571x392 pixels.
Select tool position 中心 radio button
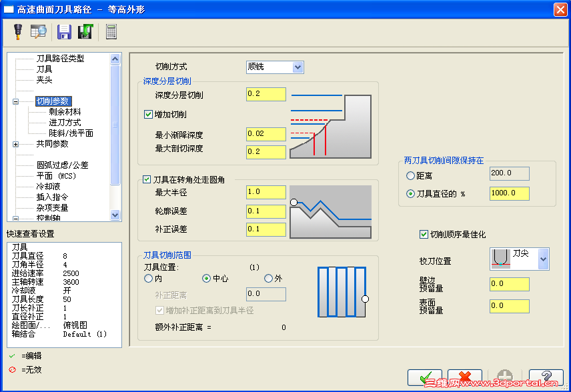point(206,279)
